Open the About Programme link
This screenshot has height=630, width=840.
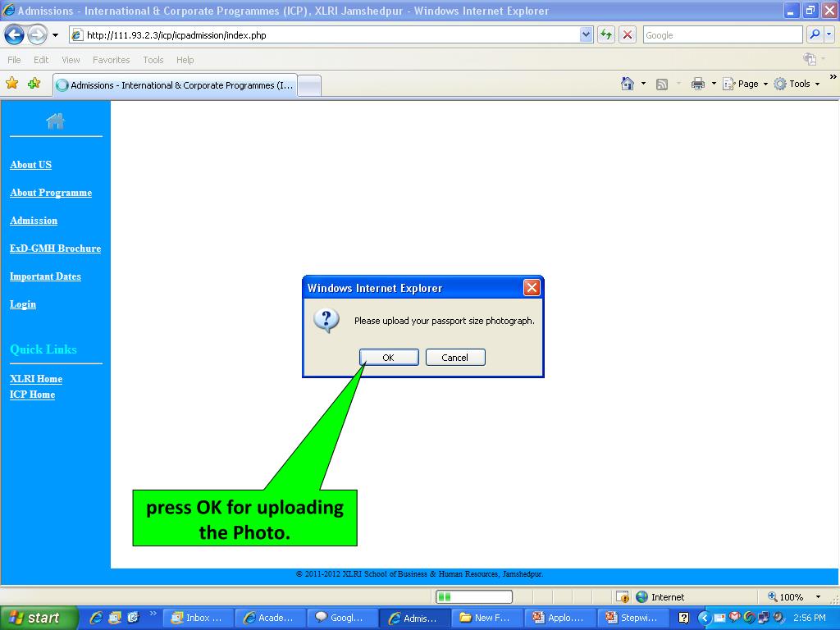pyautogui.click(x=51, y=193)
